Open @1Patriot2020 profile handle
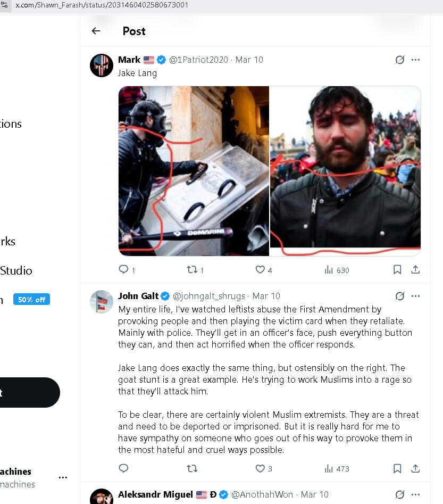The image size is (443, 504). pyautogui.click(x=199, y=60)
